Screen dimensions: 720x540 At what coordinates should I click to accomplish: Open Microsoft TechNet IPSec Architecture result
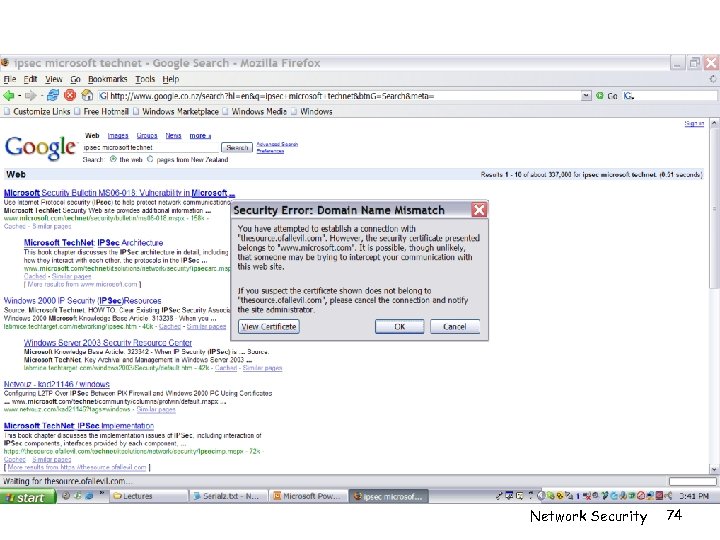(93, 242)
